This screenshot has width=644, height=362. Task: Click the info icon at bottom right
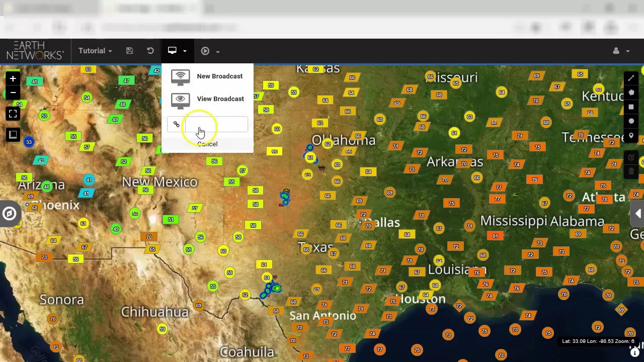(x=635, y=352)
